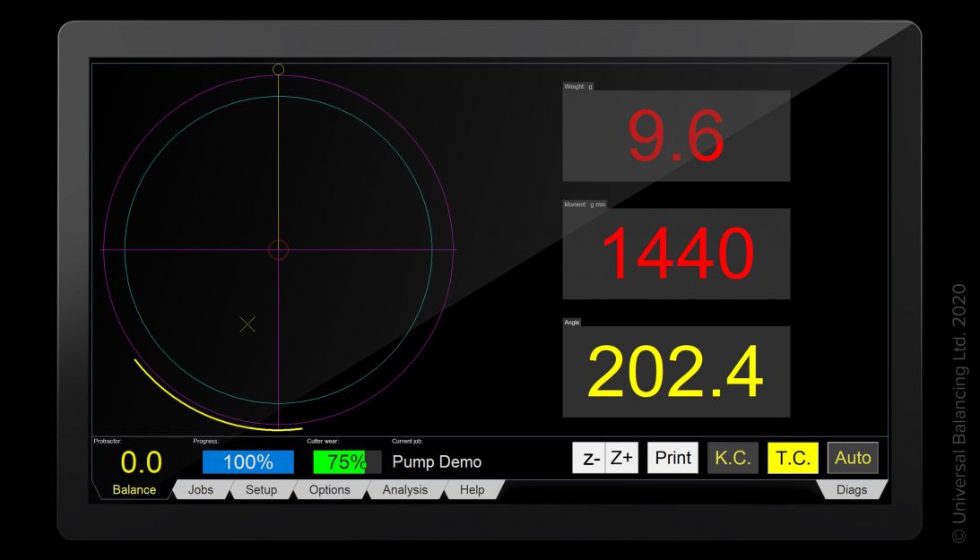The width and height of the screenshot is (980, 560).
Task: Click the red center circle on the plot
Action: point(278,250)
